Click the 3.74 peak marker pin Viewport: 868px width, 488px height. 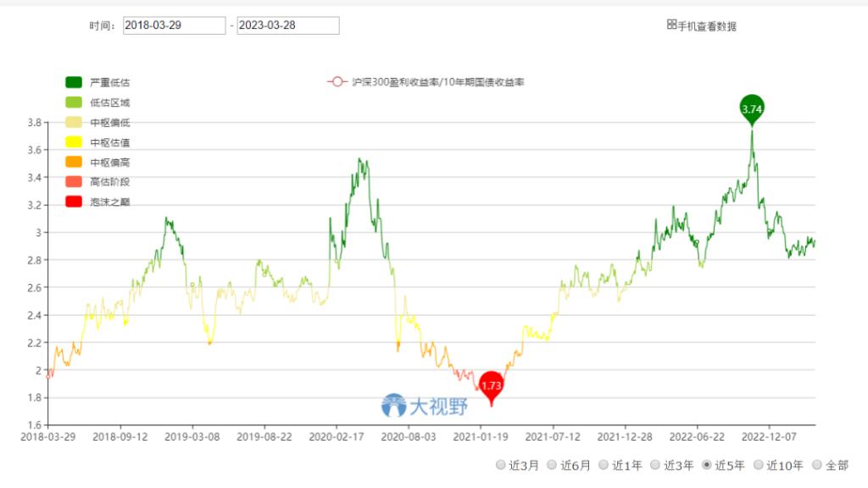coord(751,108)
